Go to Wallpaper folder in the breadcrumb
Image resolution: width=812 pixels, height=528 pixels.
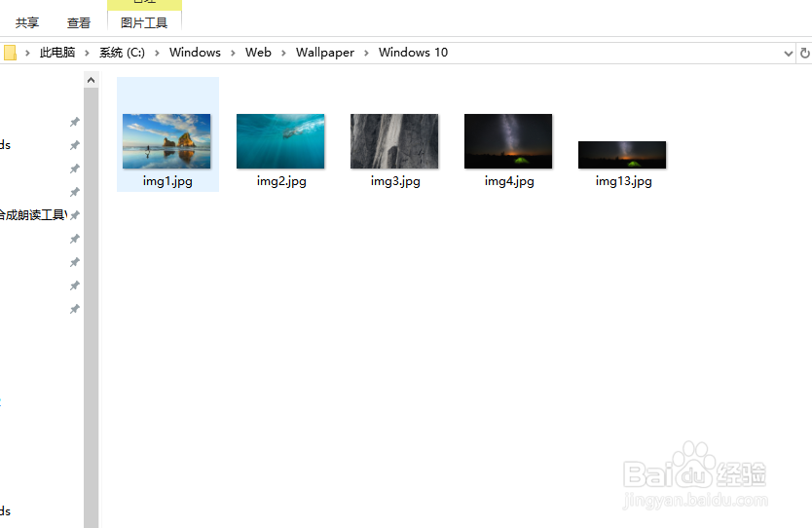[325, 53]
